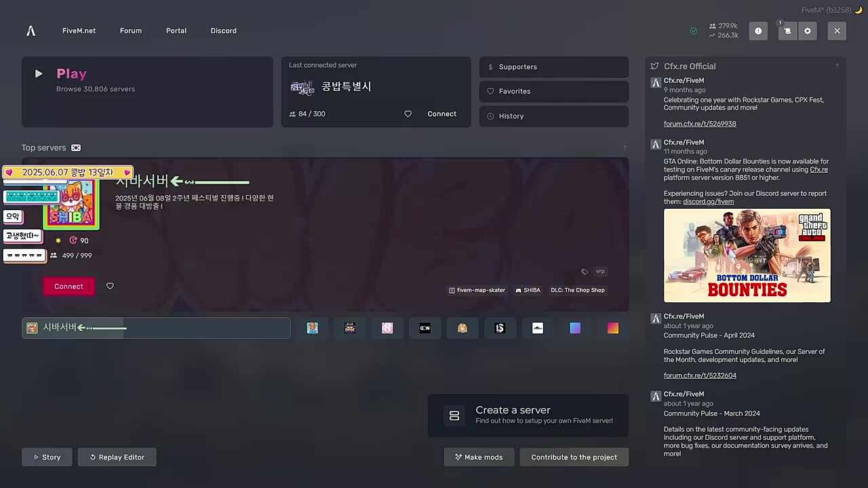Click the Make mods button
The width and height of the screenshot is (868, 488).
(479, 457)
